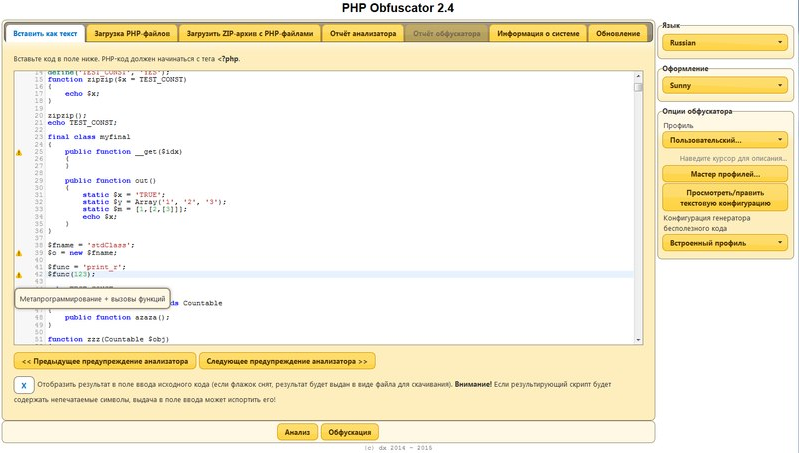Expand the Sunny theme dropdown
The width and height of the screenshot is (799, 453).
click(x=725, y=86)
